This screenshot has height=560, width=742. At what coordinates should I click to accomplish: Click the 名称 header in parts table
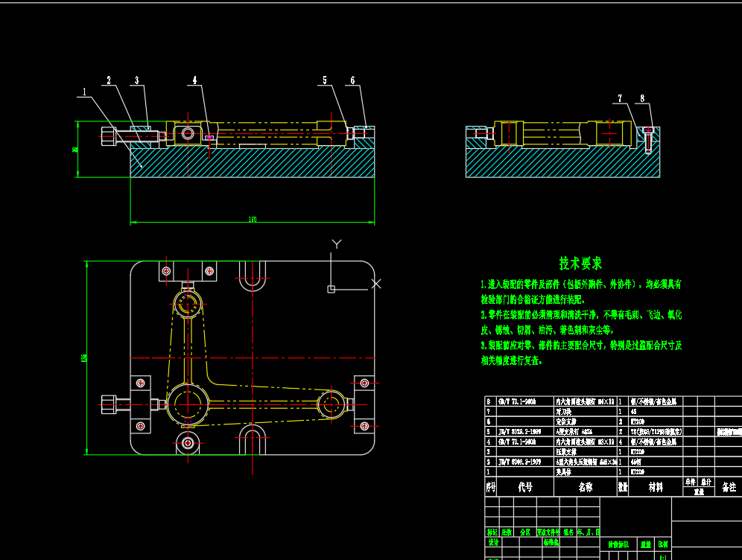[x=586, y=487]
